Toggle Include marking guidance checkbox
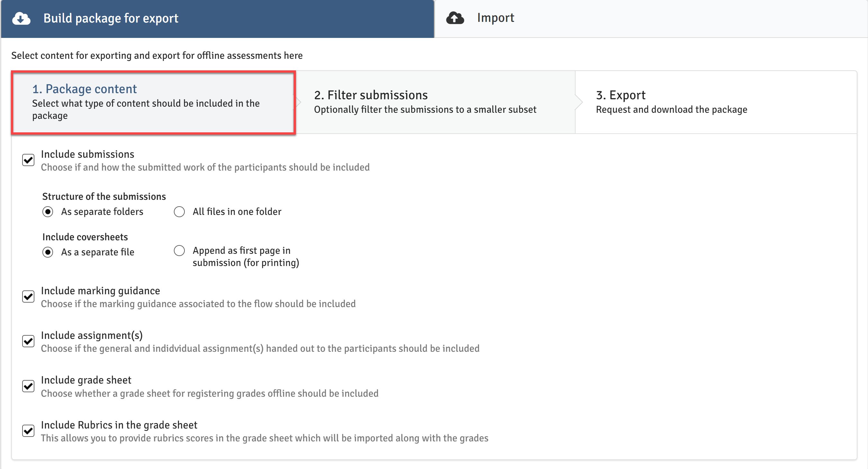Screen dimensions: 868x469 pos(28,296)
